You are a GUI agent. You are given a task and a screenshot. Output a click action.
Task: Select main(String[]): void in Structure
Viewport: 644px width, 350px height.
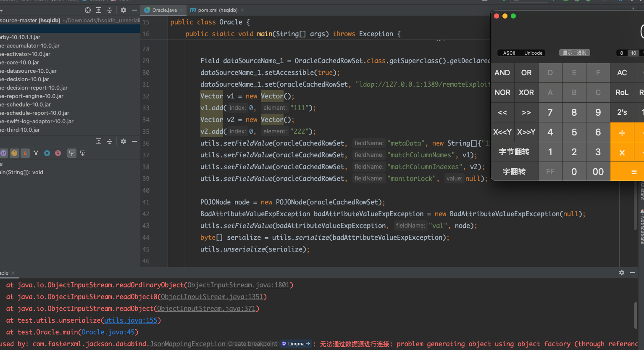tap(22, 172)
